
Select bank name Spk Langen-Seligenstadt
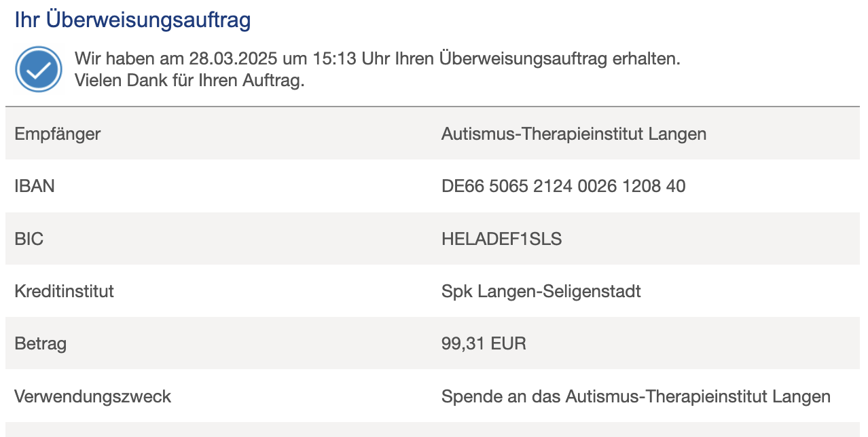pos(541,291)
